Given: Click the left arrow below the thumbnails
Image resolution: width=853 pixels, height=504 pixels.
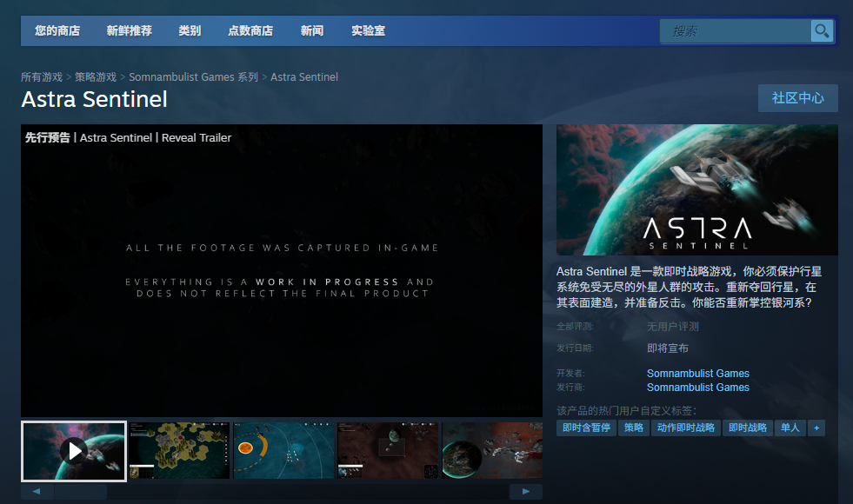Looking at the screenshot, I should coord(35,491).
